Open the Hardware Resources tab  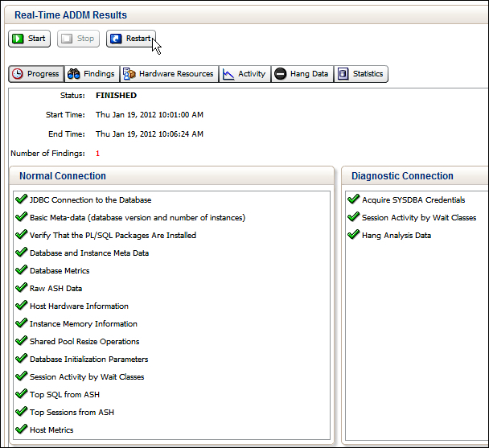tap(170, 74)
